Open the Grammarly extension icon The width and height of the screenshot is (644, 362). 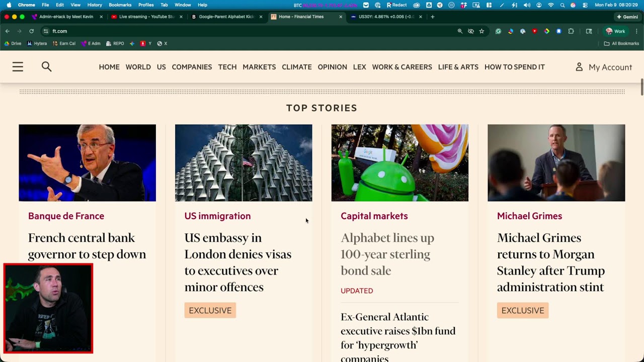coord(498,31)
